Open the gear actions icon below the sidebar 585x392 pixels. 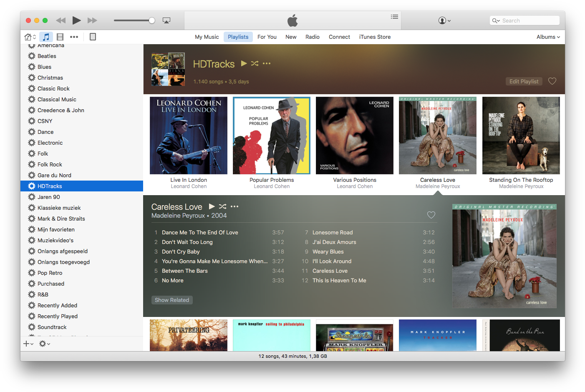43,344
